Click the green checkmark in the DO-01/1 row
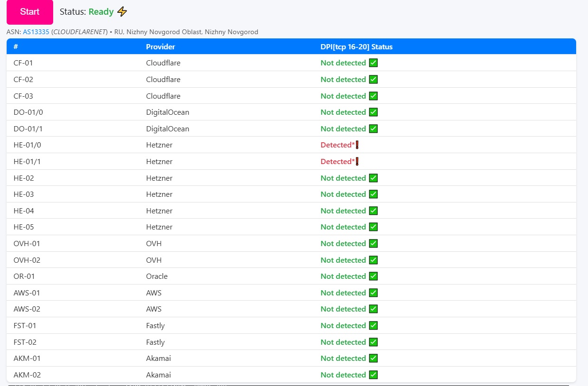 [373, 129]
